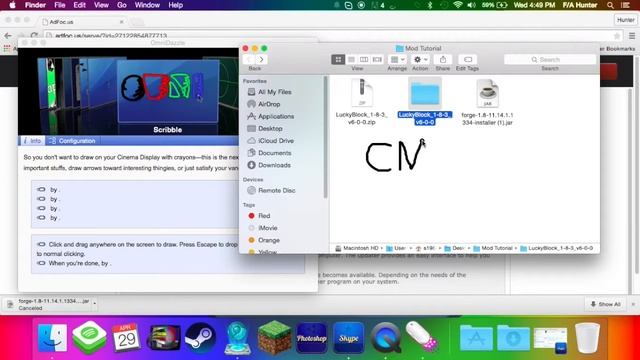640x360 pixels.
Task: Open Trash in the Dock
Action: 587,338
